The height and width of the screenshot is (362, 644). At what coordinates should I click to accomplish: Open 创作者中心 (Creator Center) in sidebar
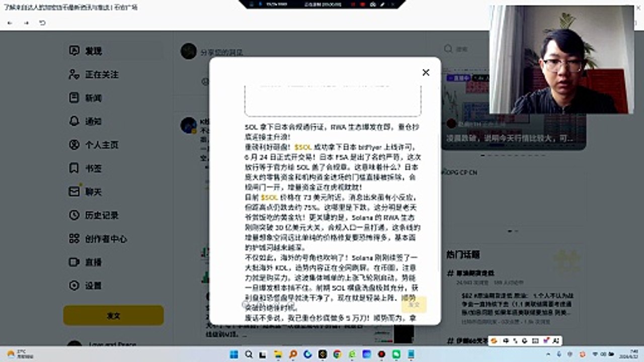114,239
